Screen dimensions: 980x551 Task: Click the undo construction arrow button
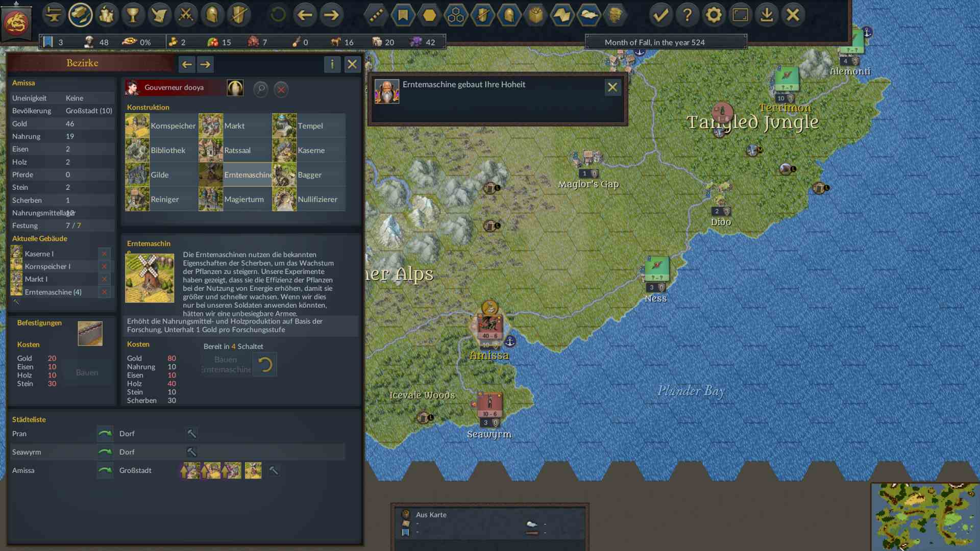tap(265, 364)
